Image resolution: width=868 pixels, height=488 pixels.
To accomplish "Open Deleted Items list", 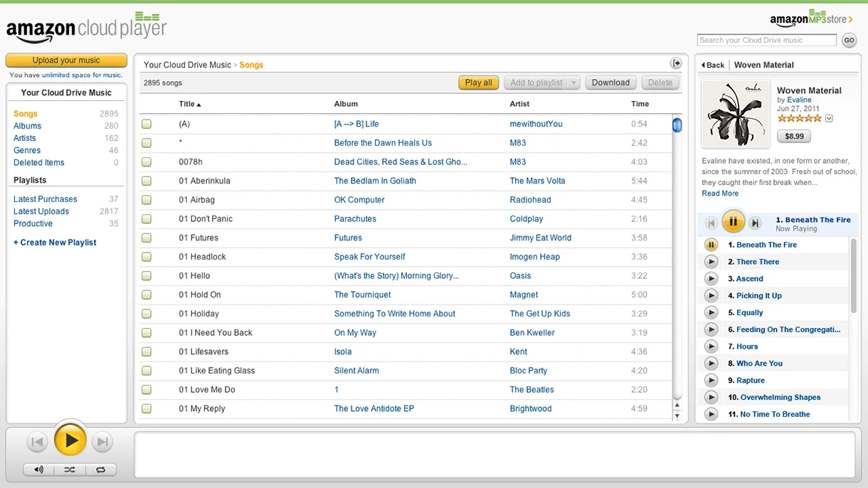I will coord(39,162).
